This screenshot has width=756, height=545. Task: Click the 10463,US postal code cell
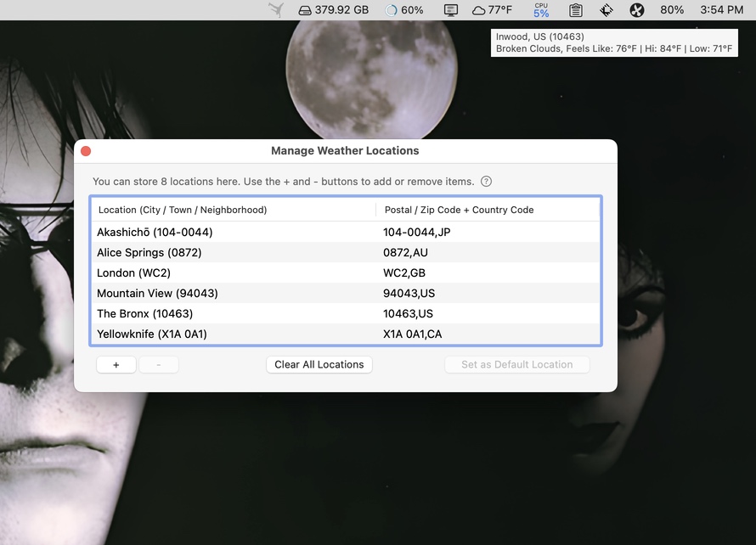point(408,314)
